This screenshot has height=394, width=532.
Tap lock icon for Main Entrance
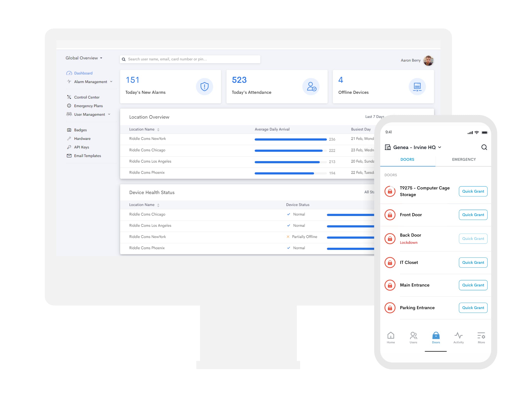[390, 285]
